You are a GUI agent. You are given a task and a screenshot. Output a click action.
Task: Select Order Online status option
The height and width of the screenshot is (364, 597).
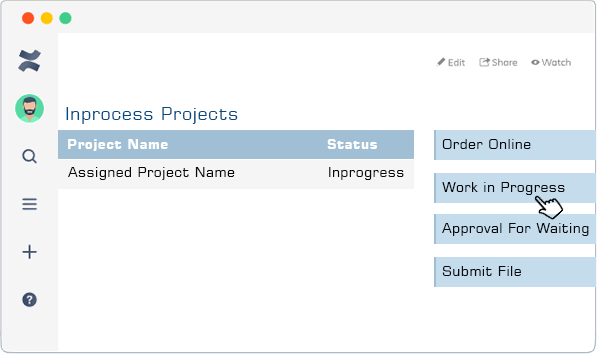(515, 145)
